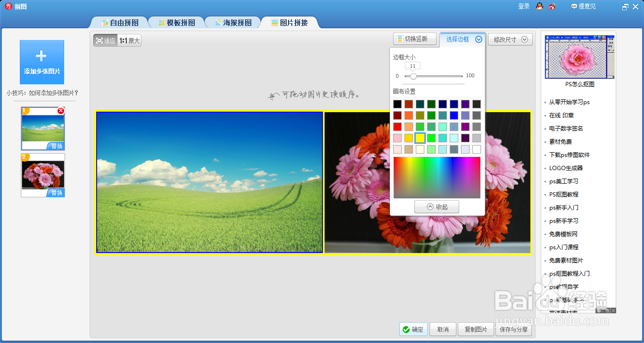Replace image 2 via its 替换 button
This screenshot has height=343, width=644.
click(x=56, y=193)
